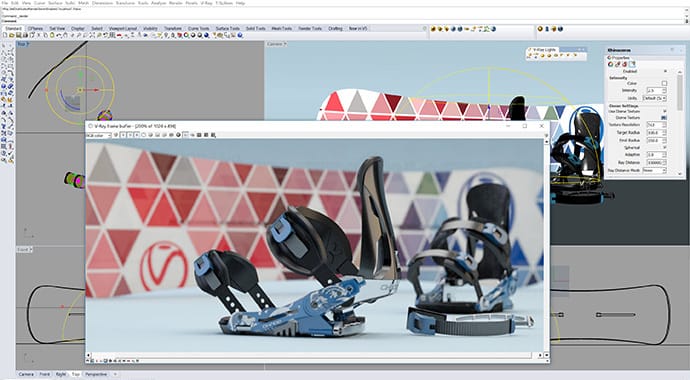Switch to the Surface Tools toolbar tab
This screenshot has width=690, height=380.
[228, 28]
